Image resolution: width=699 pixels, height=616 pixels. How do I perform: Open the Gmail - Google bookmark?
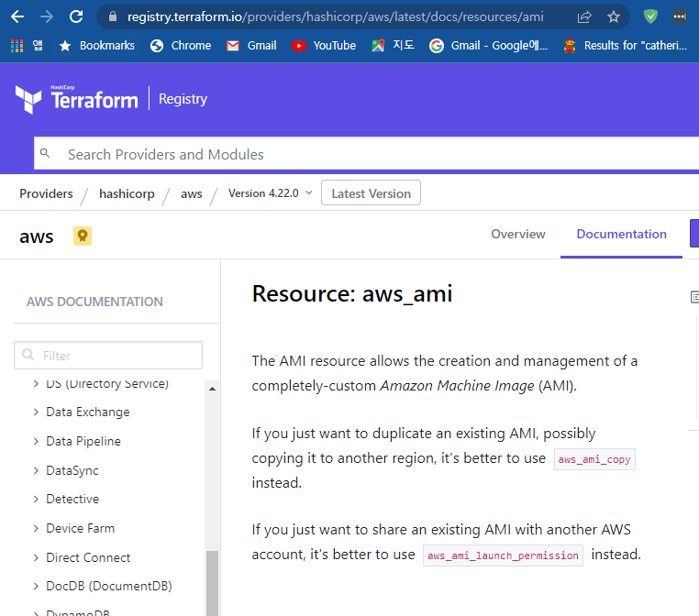pos(488,46)
